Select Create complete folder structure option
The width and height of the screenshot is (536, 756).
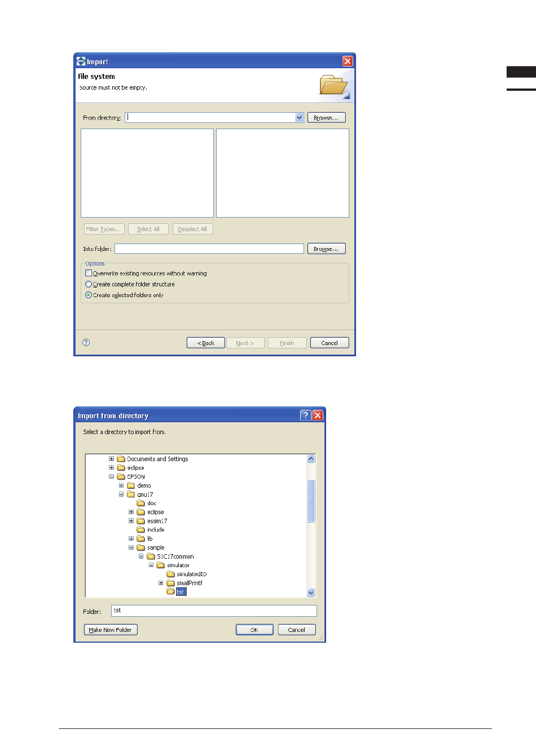89,284
